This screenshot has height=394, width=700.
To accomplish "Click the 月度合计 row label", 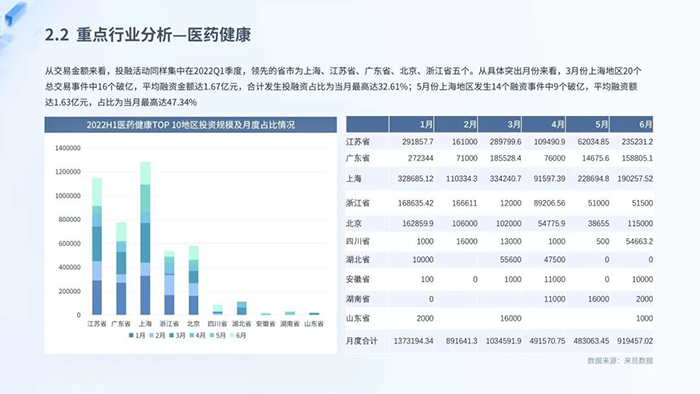I will click(361, 341).
